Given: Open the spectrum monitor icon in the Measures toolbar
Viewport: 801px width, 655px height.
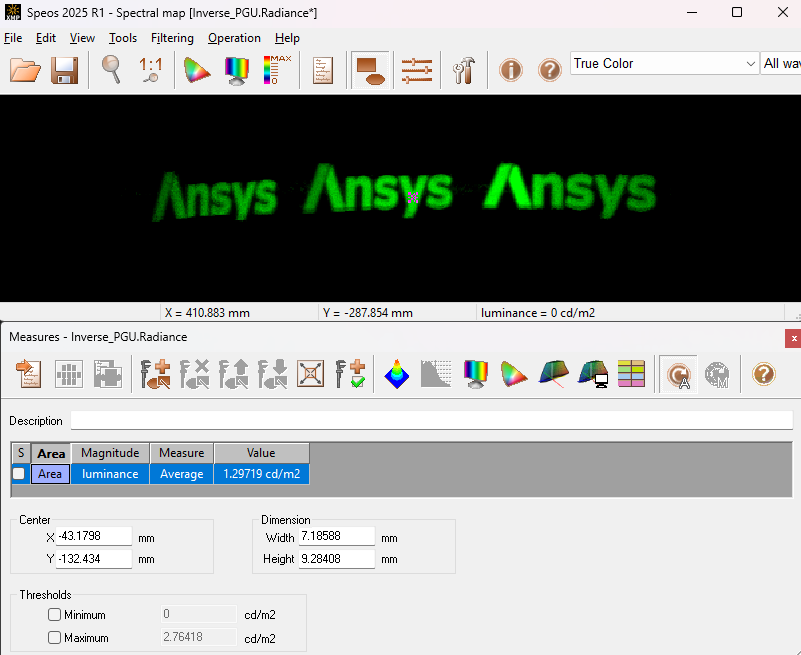Looking at the screenshot, I should [476, 374].
